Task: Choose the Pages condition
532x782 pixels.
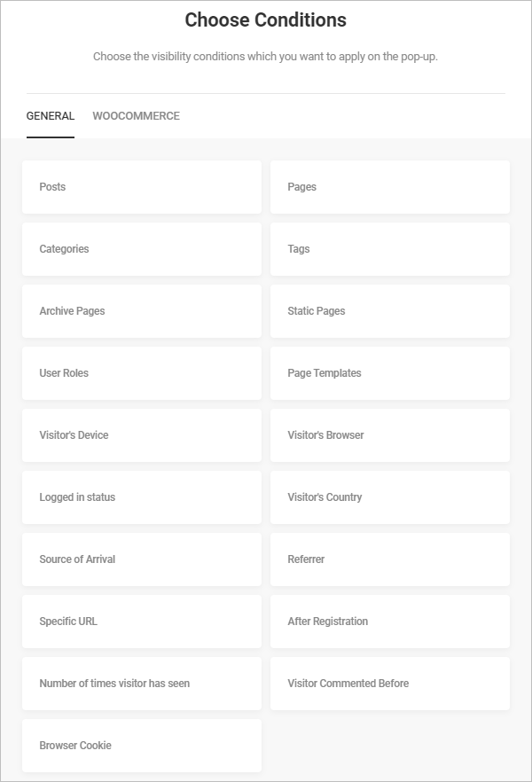Action: (x=390, y=187)
